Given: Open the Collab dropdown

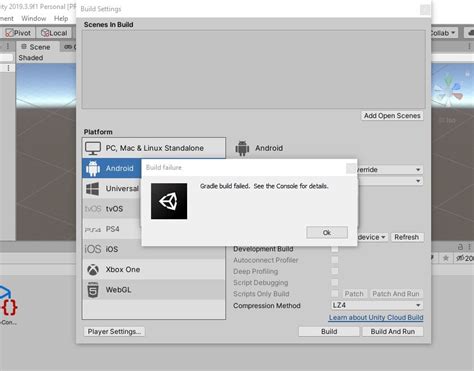Looking at the screenshot, I should tap(443, 33).
